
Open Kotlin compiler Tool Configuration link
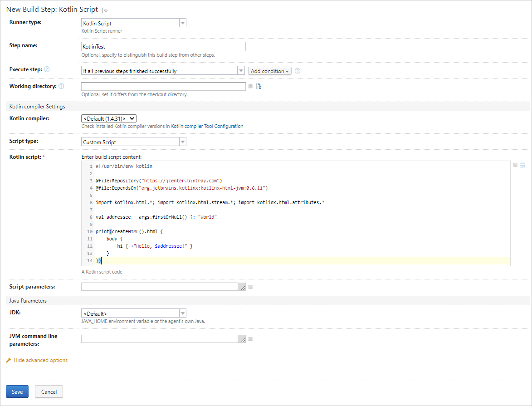pos(207,126)
